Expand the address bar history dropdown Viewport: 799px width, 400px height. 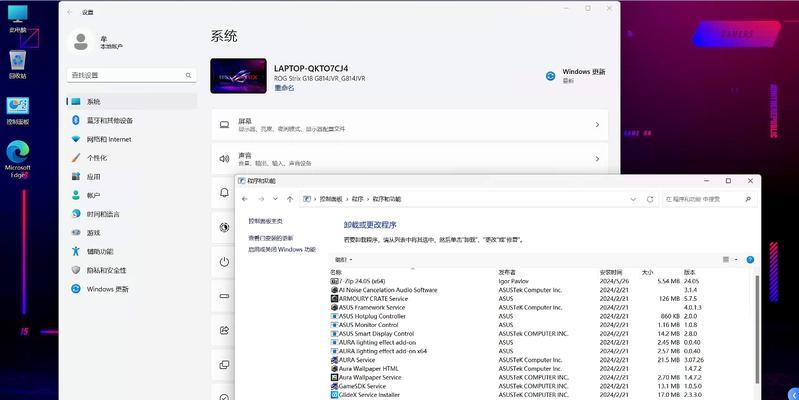tap(633, 199)
